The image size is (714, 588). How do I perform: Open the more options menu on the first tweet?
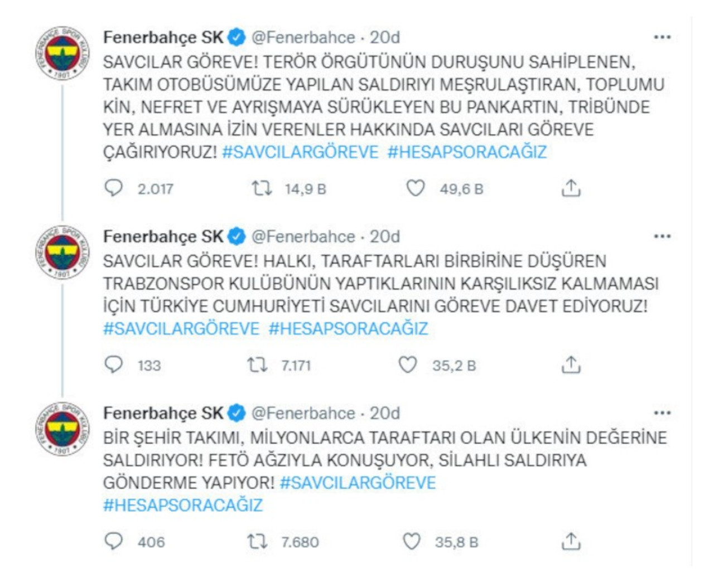662,36
